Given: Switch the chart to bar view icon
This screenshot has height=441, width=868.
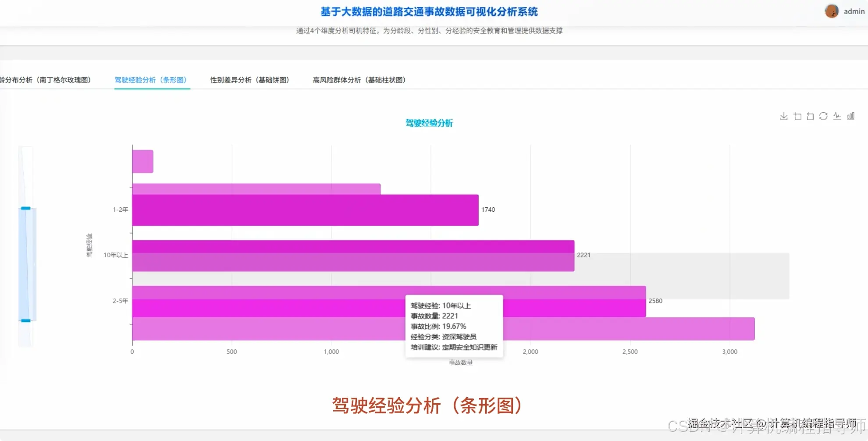Looking at the screenshot, I should tap(850, 116).
